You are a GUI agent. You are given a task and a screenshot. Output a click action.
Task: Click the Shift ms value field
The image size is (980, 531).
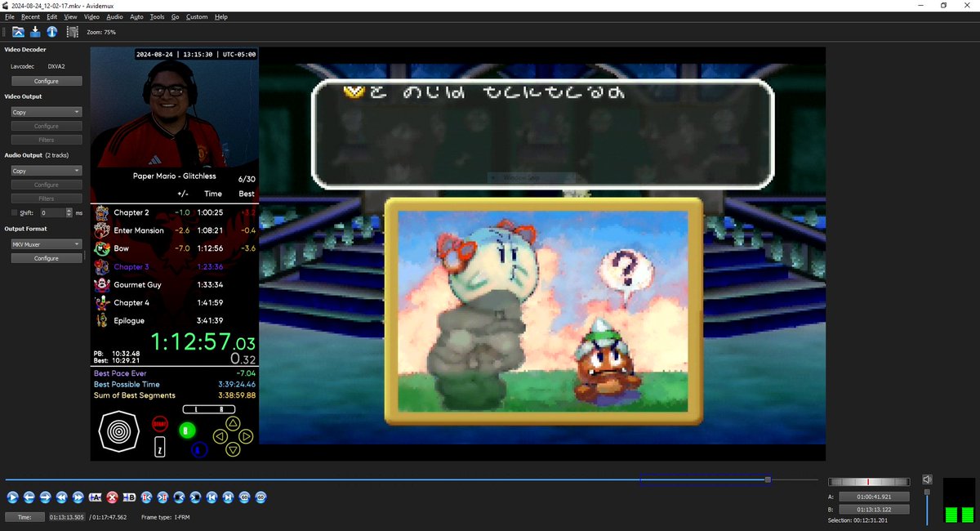point(53,212)
